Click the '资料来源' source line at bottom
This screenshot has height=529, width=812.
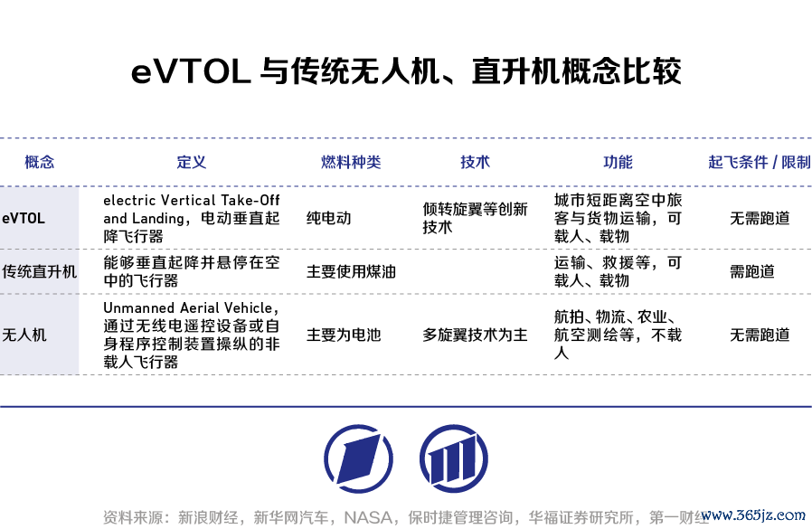[x=406, y=517]
